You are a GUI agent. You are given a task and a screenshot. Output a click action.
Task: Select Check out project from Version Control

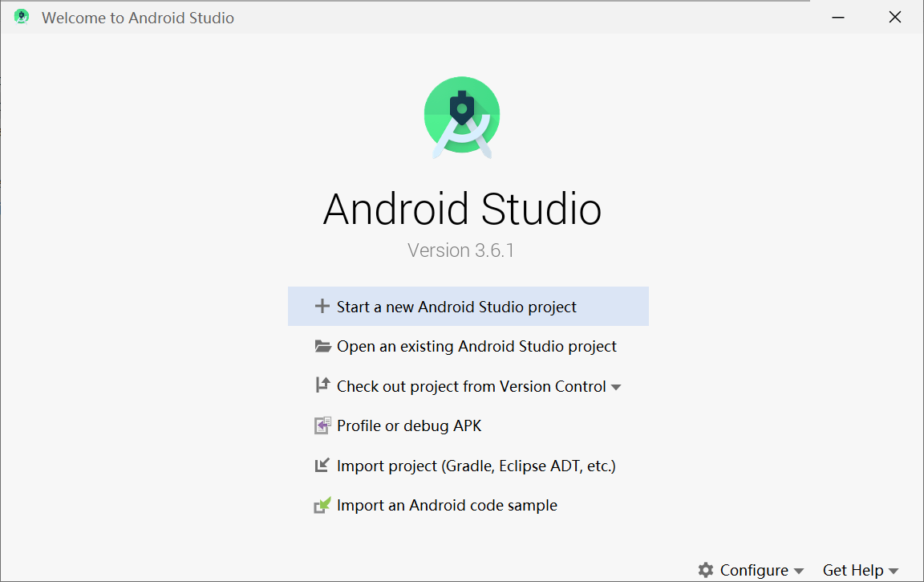coord(472,386)
